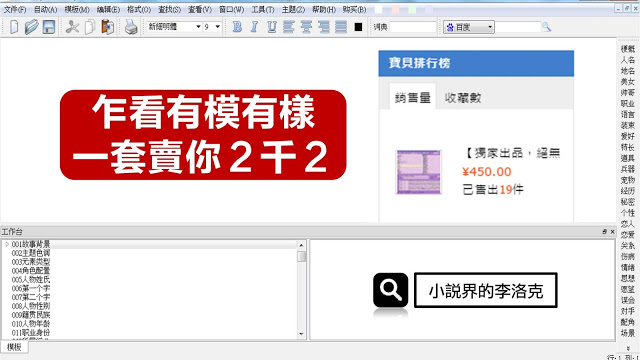Select 004角色配置 in the list
This screenshot has height=360, width=640.
(x=31, y=271)
